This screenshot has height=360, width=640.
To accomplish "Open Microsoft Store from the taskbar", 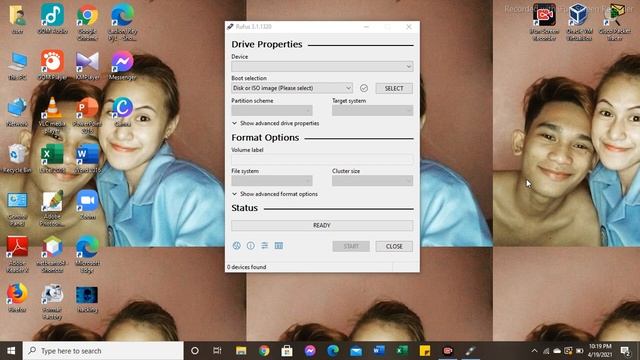I will [287, 351].
